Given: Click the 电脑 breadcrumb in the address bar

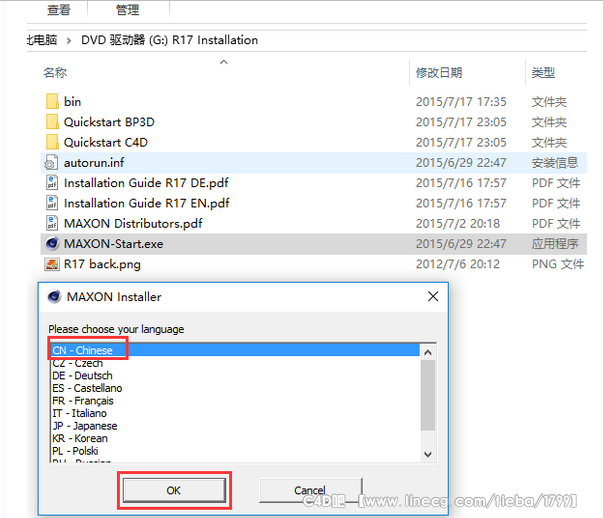Looking at the screenshot, I should pyautogui.click(x=42, y=40).
